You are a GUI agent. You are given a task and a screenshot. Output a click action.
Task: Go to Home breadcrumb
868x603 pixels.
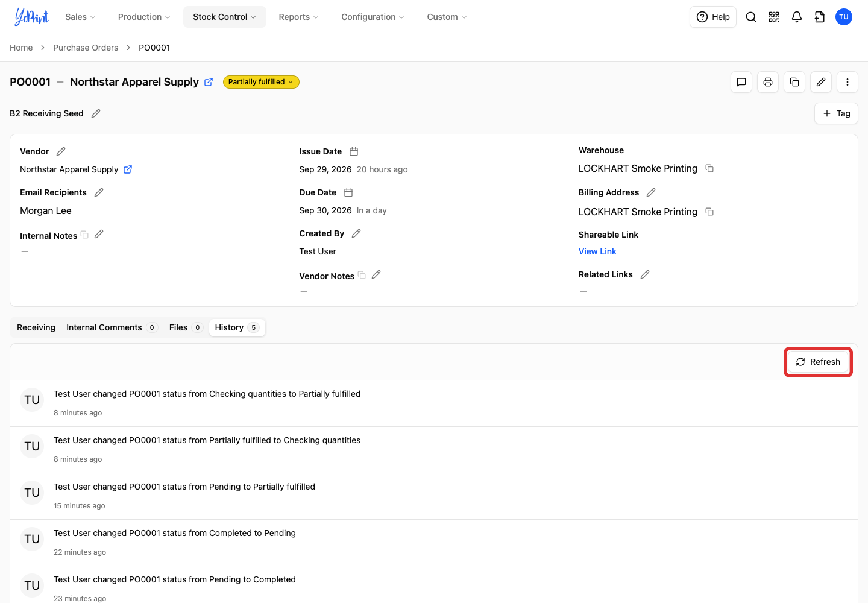tap(21, 48)
